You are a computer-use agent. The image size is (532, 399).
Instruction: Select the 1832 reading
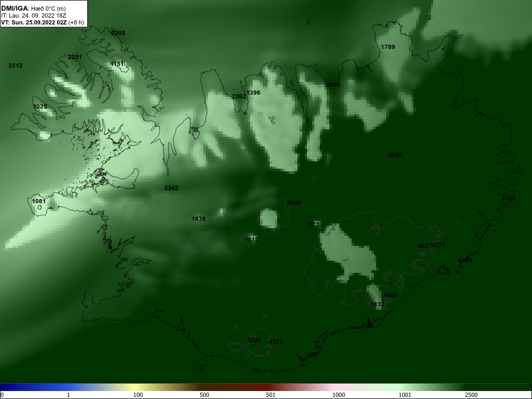[377, 304]
